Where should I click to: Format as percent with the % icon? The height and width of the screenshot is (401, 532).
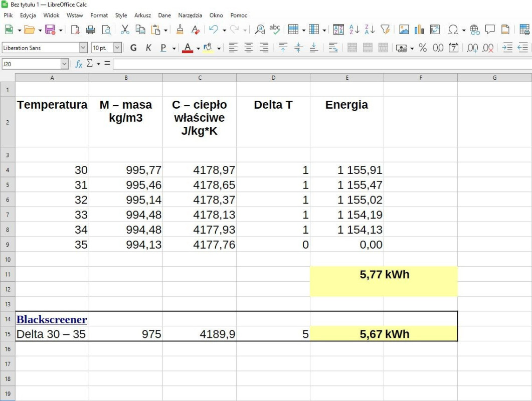[x=423, y=48]
